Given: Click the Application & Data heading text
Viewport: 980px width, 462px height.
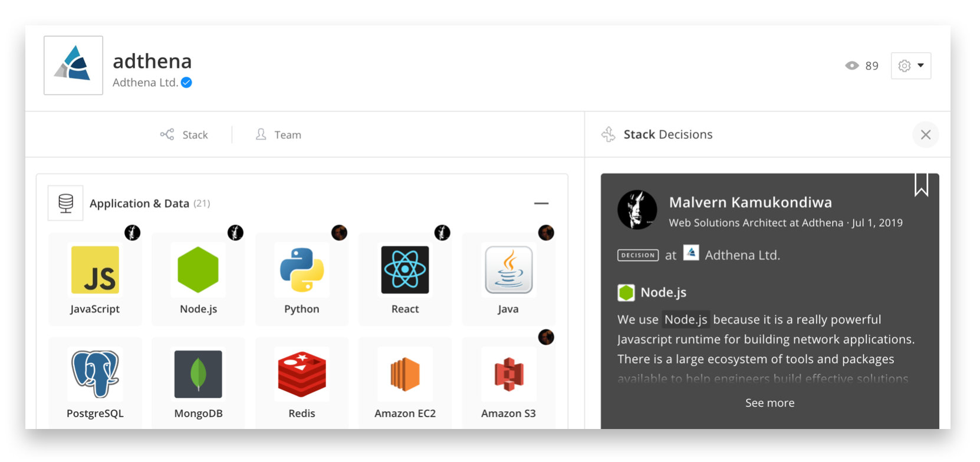Looking at the screenshot, I should tap(139, 203).
